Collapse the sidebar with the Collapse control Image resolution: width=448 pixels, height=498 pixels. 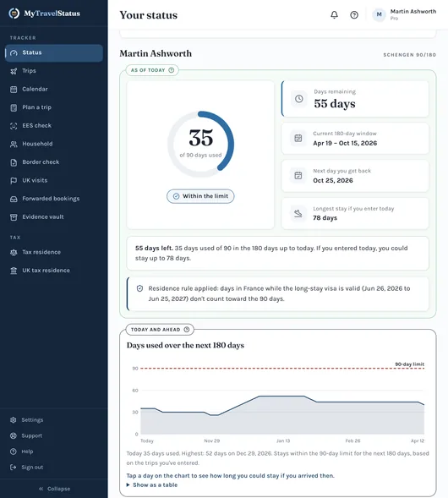54,489
